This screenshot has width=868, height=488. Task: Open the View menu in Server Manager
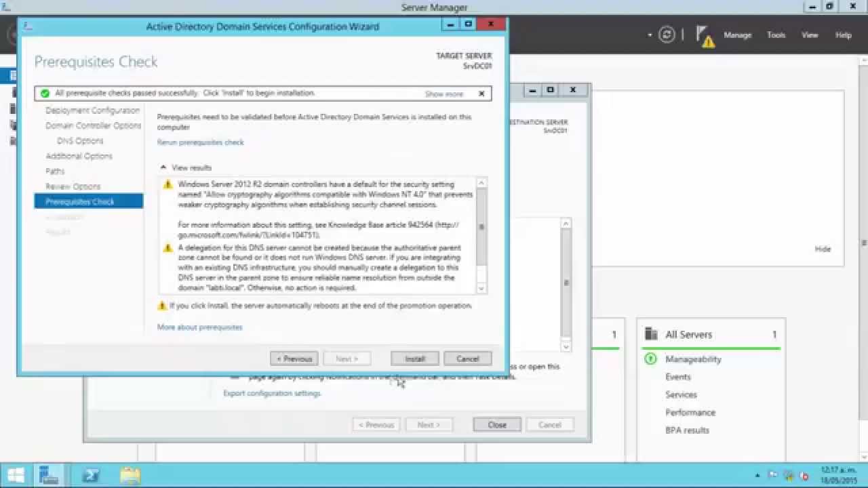point(810,35)
